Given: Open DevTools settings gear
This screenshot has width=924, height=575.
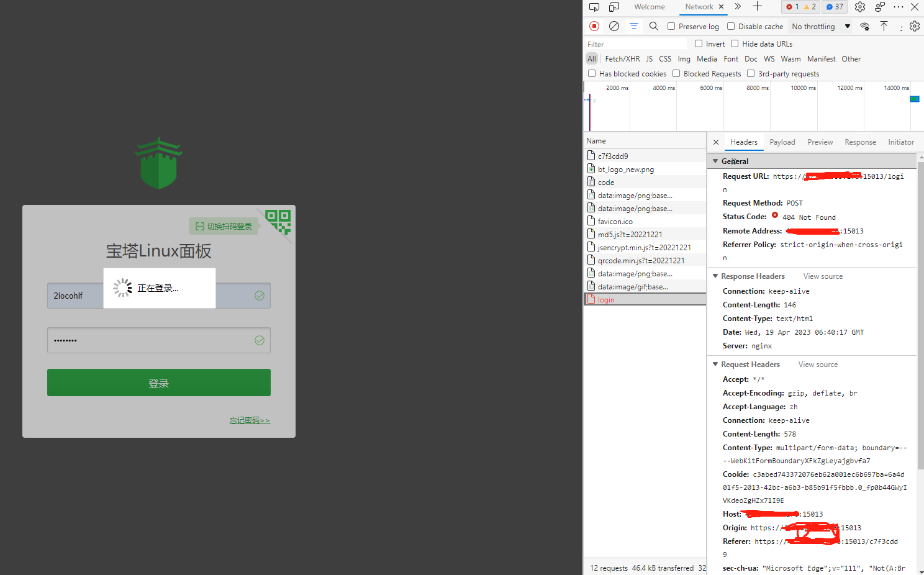Looking at the screenshot, I should 860,7.
